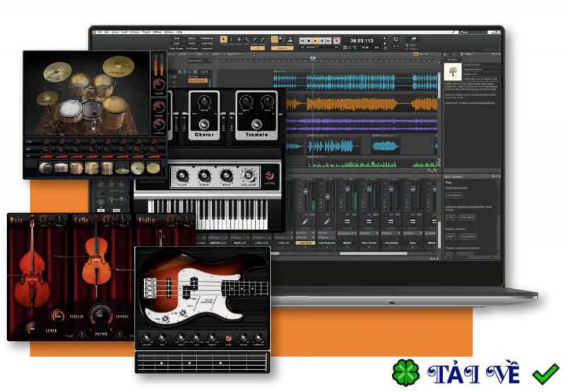Viewport: 565px width, 392px height.
Task: Arm recording with the red Record button
Action: pyautogui.click(x=337, y=41)
